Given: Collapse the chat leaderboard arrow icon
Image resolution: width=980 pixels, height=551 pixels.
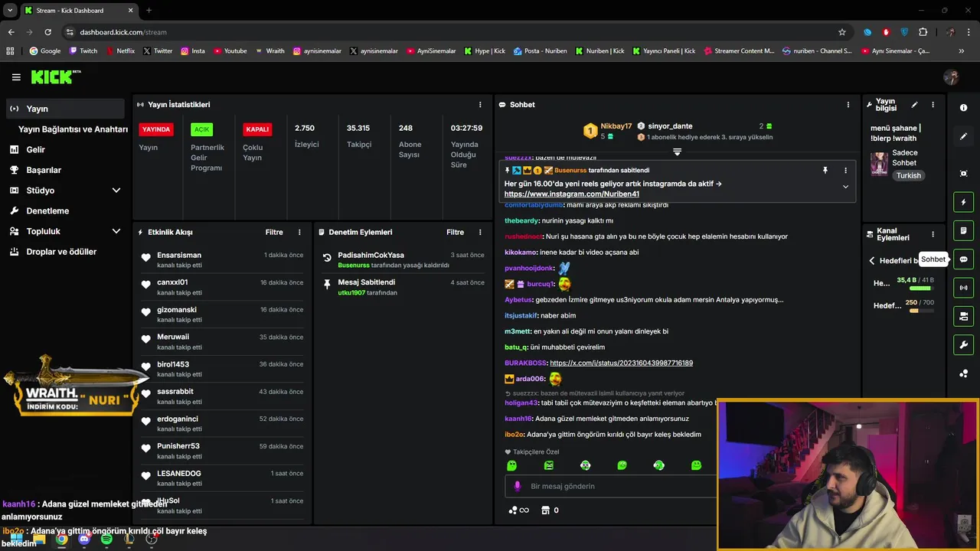Looking at the screenshot, I should pyautogui.click(x=677, y=152).
